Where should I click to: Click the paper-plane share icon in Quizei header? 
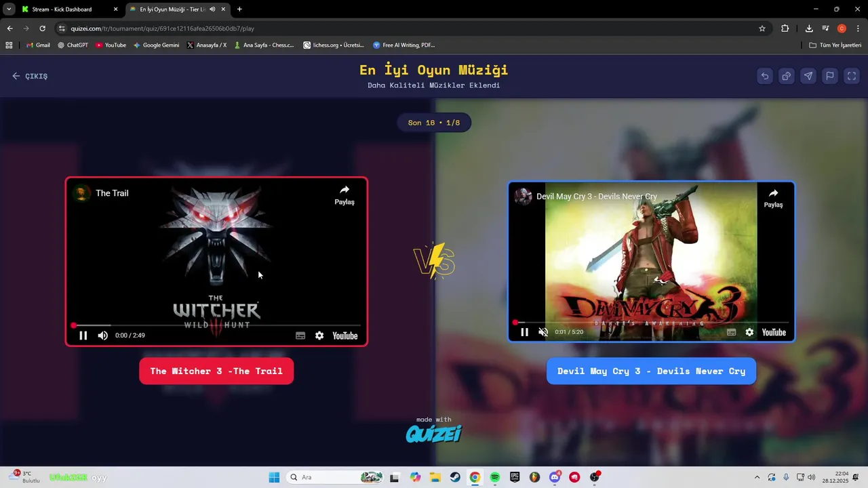[808, 76]
